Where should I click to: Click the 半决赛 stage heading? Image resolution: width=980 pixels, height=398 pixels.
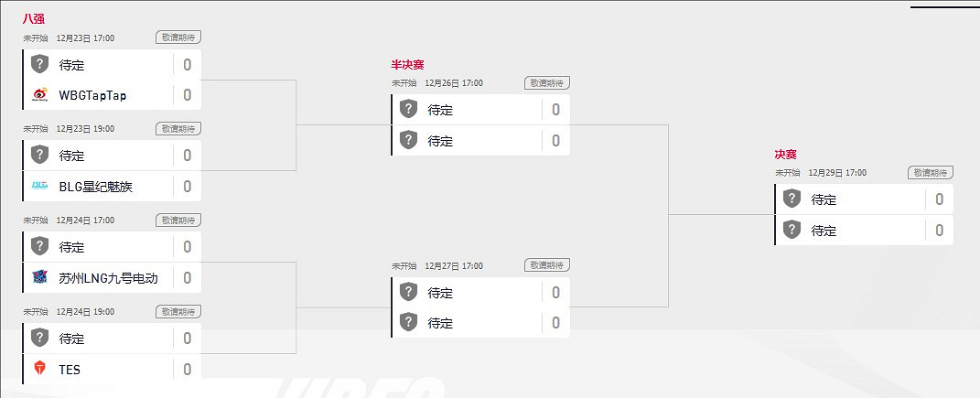pyautogui.click(x=407, y=64)
